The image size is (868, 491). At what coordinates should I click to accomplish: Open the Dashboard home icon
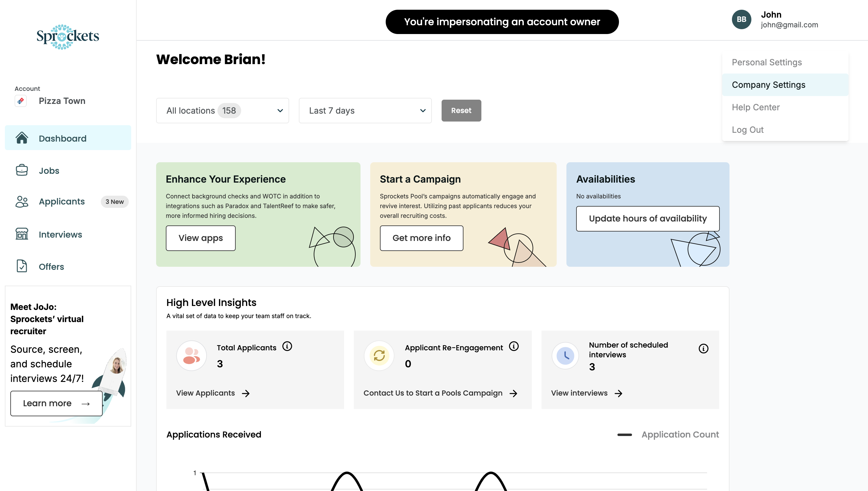[x=22, y=138]
